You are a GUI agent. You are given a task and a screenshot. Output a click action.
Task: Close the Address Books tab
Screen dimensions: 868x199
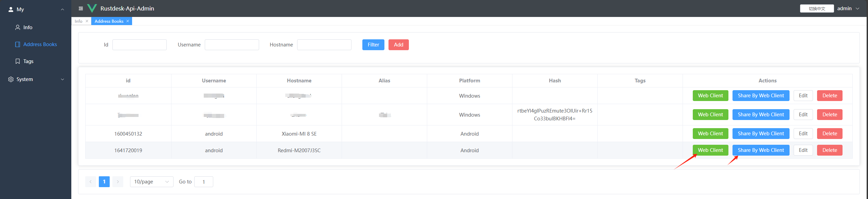128,21
